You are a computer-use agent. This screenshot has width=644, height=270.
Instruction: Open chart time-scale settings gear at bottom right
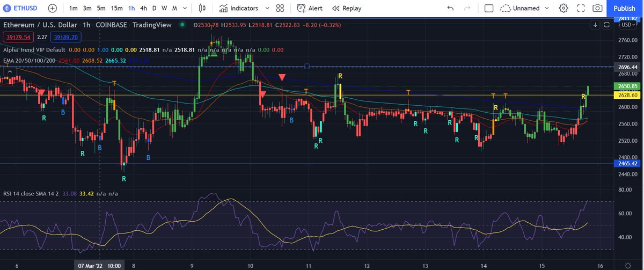[x=627, y=265]
